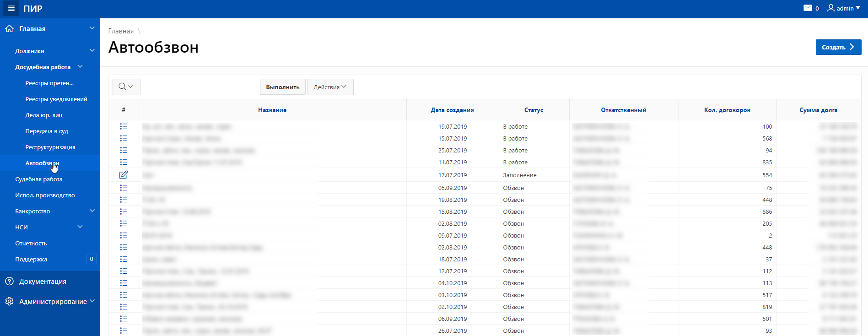Expand the Должники sidebar section
The image size is (868, 336).
92,51
